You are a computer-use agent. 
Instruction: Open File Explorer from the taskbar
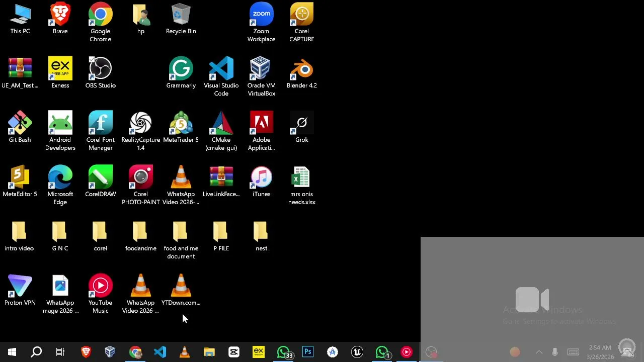(209, 352)
